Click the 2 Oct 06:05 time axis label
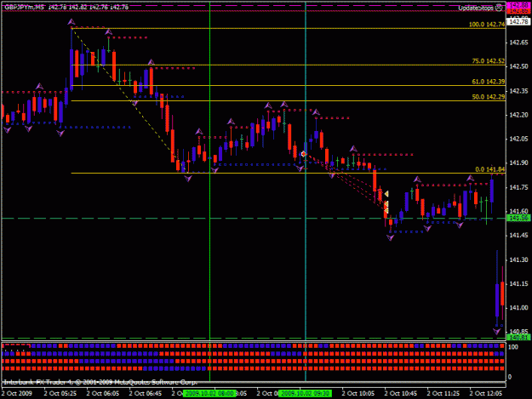Viewport: 532px width, 399px height. pyautogui.click(x=103, y=393)
